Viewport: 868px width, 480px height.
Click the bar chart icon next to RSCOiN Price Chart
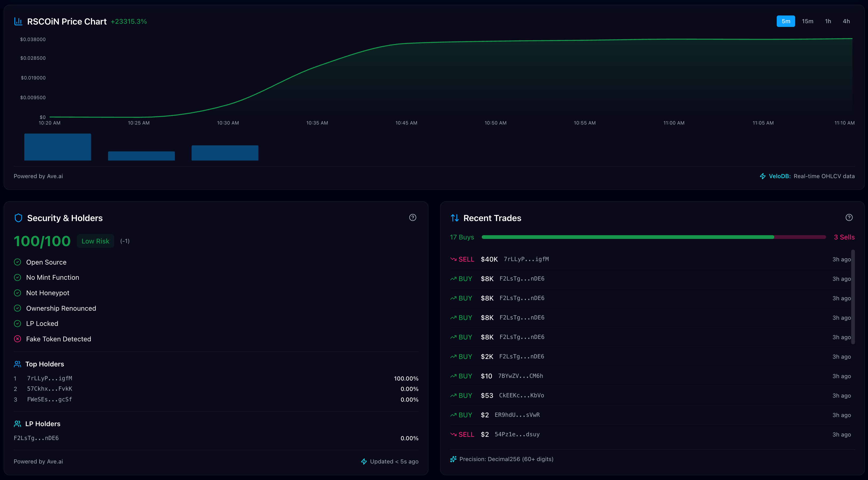click(x=18, y=21)
